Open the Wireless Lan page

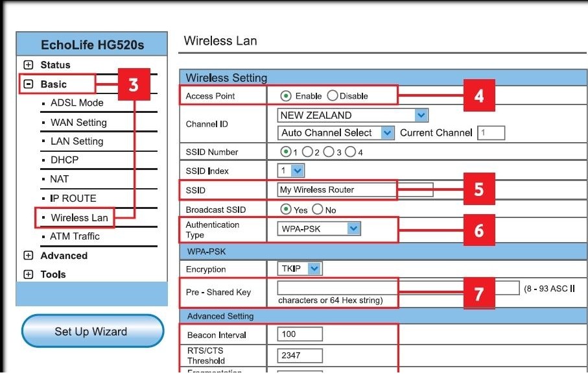(80, 218)
